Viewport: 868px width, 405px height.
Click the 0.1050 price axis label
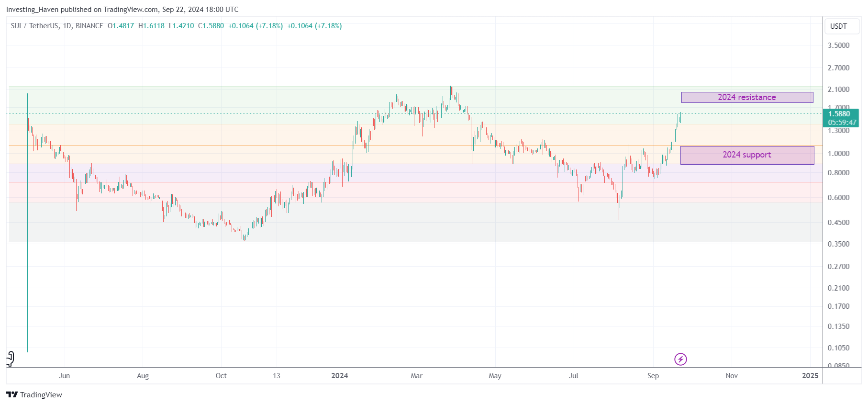click(x=839, y=348)
